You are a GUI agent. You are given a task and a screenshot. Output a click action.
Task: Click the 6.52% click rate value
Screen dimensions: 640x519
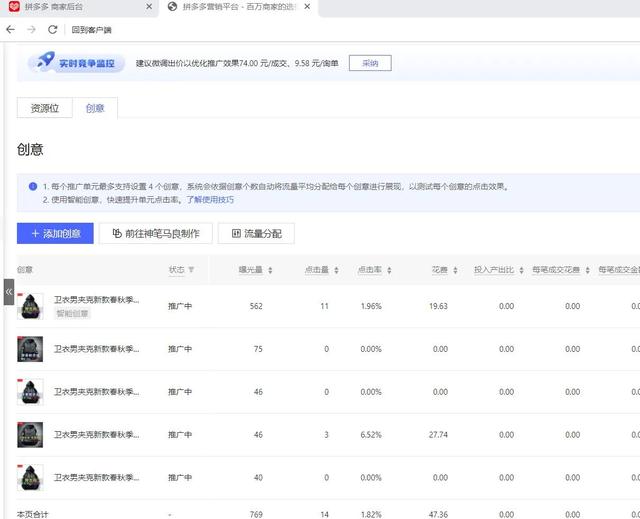(x=371, y=435)
